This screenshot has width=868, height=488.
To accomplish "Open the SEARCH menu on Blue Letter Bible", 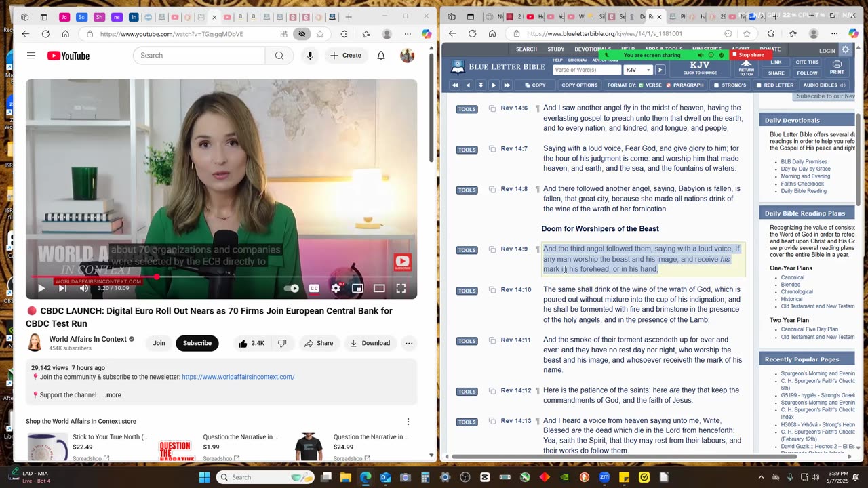I will point(526,49).
